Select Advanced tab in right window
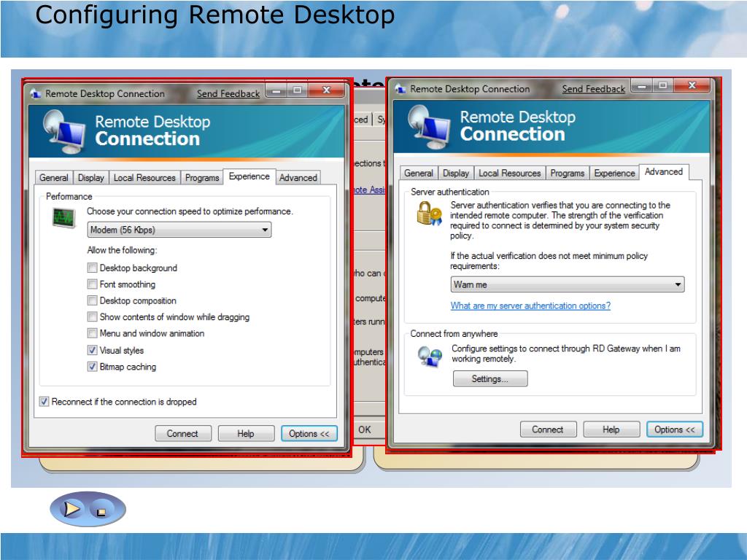747x560 pixels. (x=664, y=171)
